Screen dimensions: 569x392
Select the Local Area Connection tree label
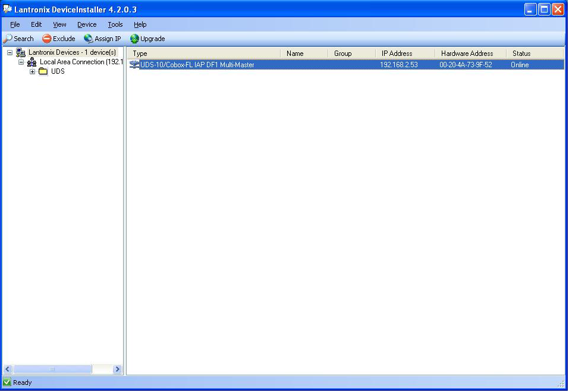[81, 62]
